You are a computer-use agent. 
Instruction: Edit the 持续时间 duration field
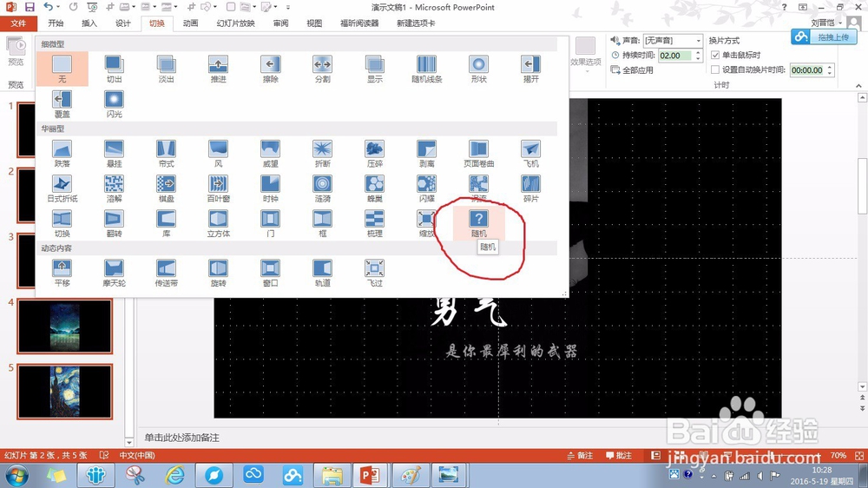tap(675, 56)
